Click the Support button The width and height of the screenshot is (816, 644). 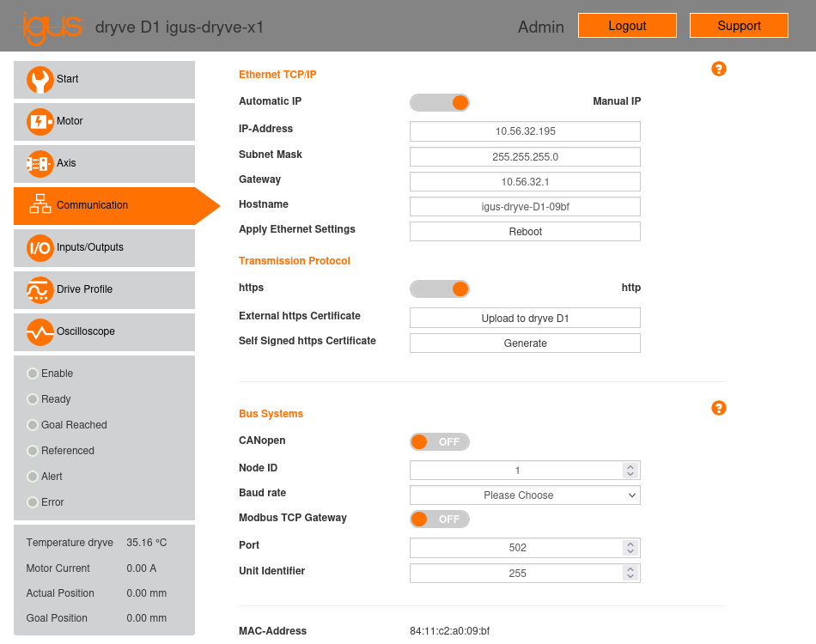(739, 26)
